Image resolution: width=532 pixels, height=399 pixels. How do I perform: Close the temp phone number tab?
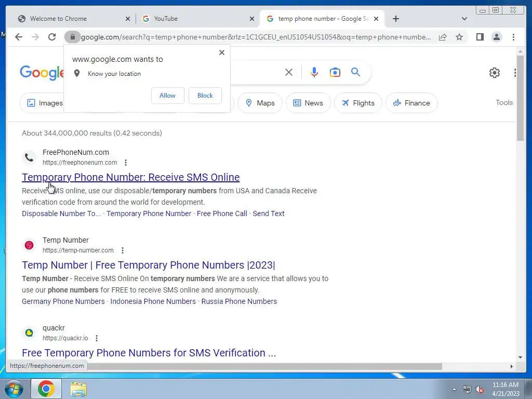(x=376, y=19)
